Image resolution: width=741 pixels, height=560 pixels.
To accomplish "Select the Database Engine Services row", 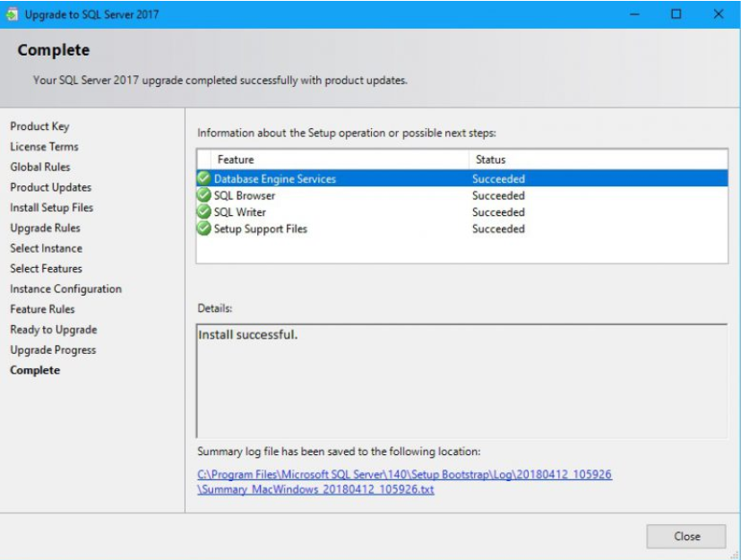I will click(x=461, y=178).
